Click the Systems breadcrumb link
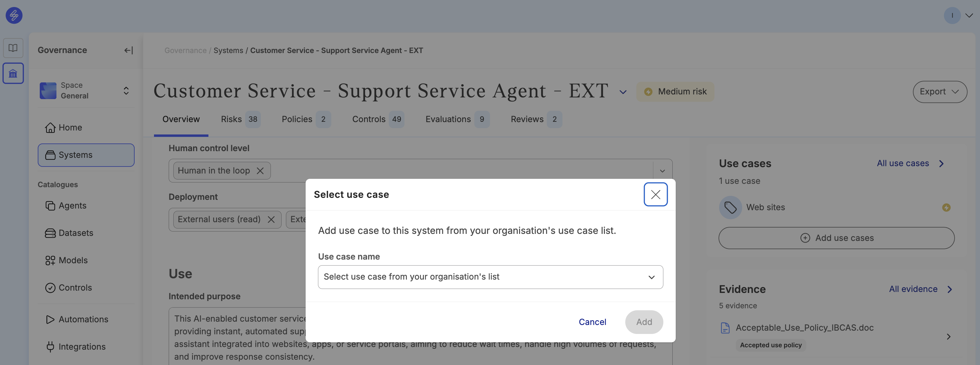 pos(228,50)
